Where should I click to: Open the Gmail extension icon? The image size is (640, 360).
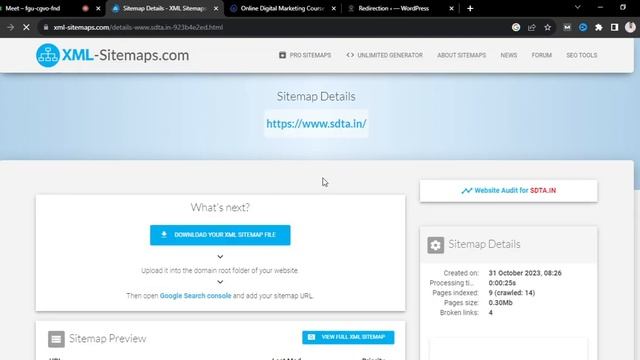pyautogui.click(x=567, y=27)
